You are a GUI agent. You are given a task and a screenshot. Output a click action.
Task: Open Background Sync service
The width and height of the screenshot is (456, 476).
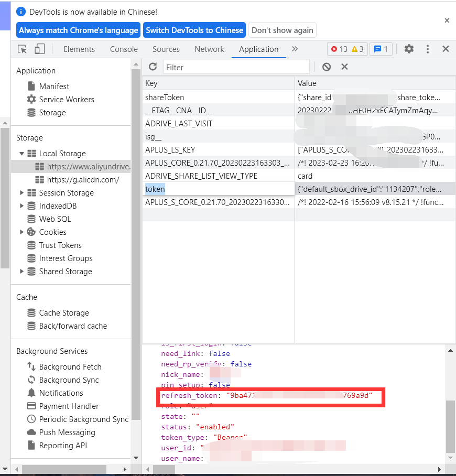pyautogui.click(x=63, y=380)
